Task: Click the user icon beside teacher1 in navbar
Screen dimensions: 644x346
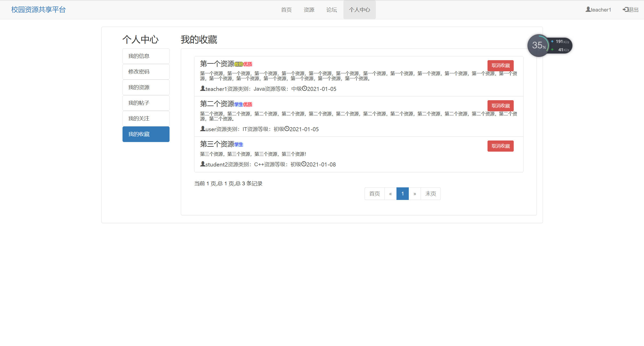Action: (x=587, y=9)
